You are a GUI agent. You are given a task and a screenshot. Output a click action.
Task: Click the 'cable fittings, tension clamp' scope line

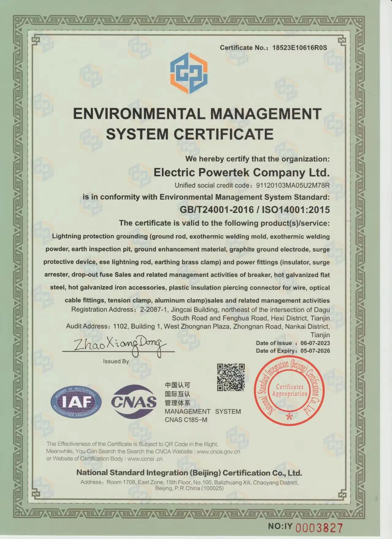coord(197,300)
